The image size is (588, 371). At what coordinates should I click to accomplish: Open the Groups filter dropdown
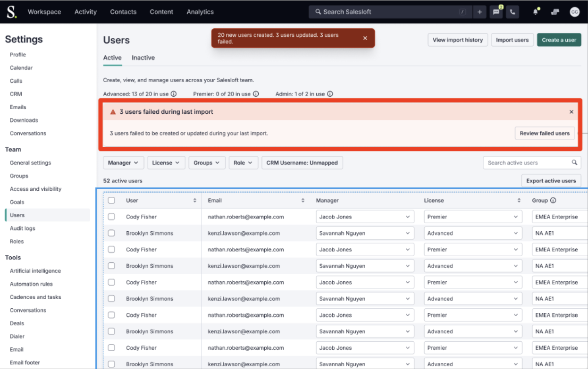click(x=207, y=163)
